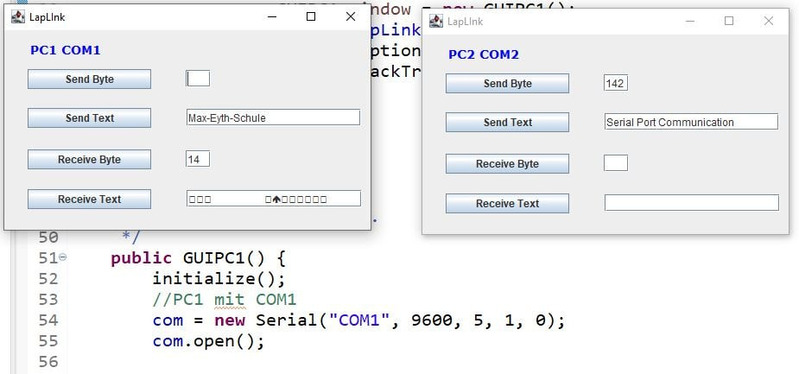Image resolution: width=799 pixels, height=374 pixels.
Task: Click the PC1 COM1 heading label
Action: pyautogui.click(x=65, y=50)
